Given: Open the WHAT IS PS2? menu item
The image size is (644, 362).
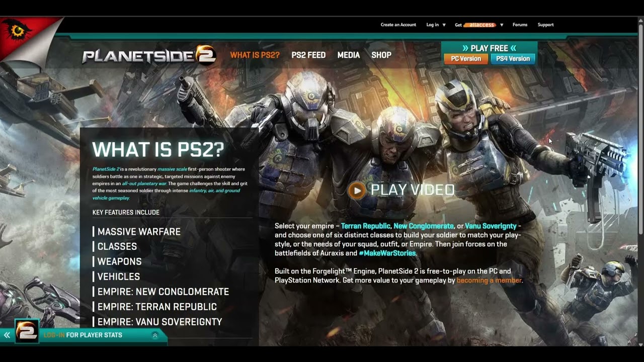Looking at the screenshot, I should [x=255, y=55].
